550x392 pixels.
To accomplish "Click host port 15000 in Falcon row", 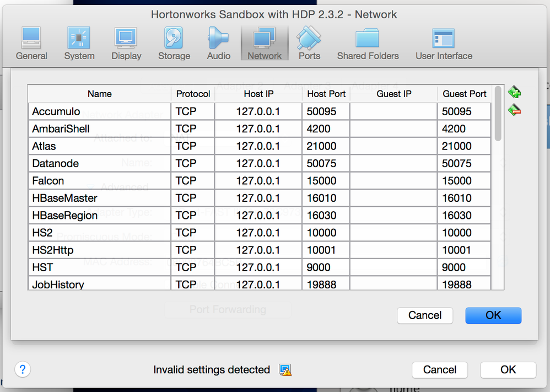I will click(326, 181).
